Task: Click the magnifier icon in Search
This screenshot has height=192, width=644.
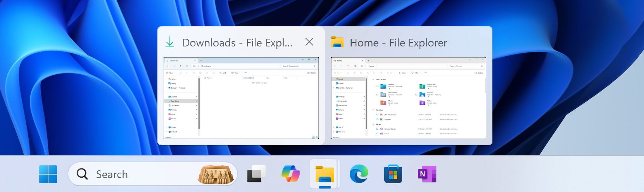Action: tap(82, 174)
